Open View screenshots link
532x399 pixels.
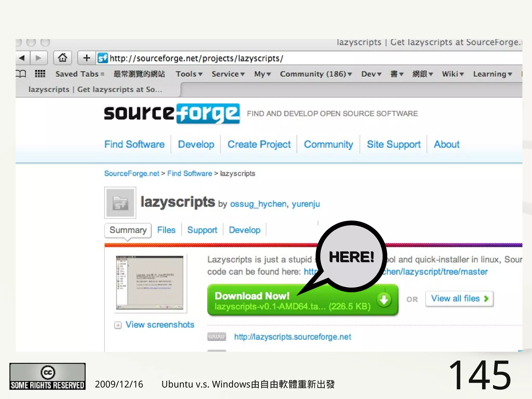[160, 325]
